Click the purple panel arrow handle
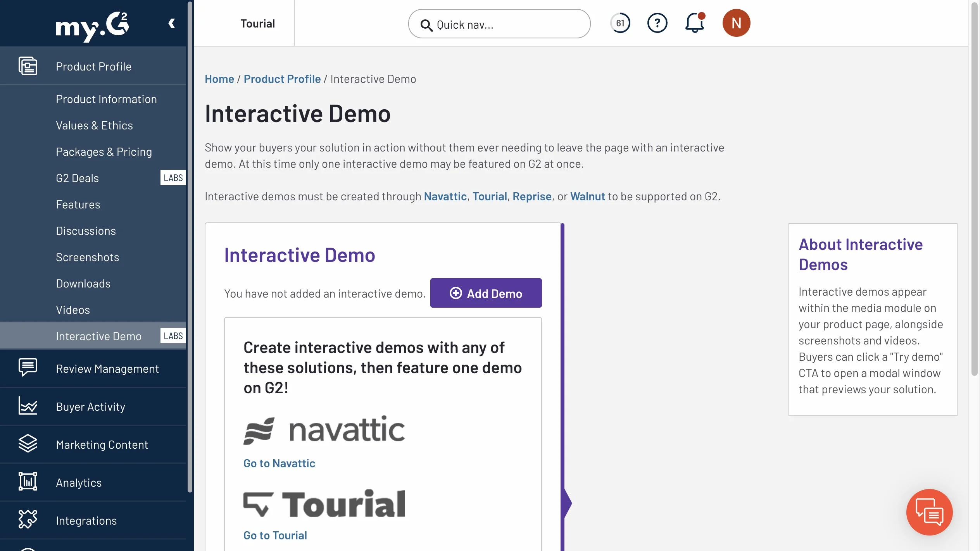 coord(568,503)
